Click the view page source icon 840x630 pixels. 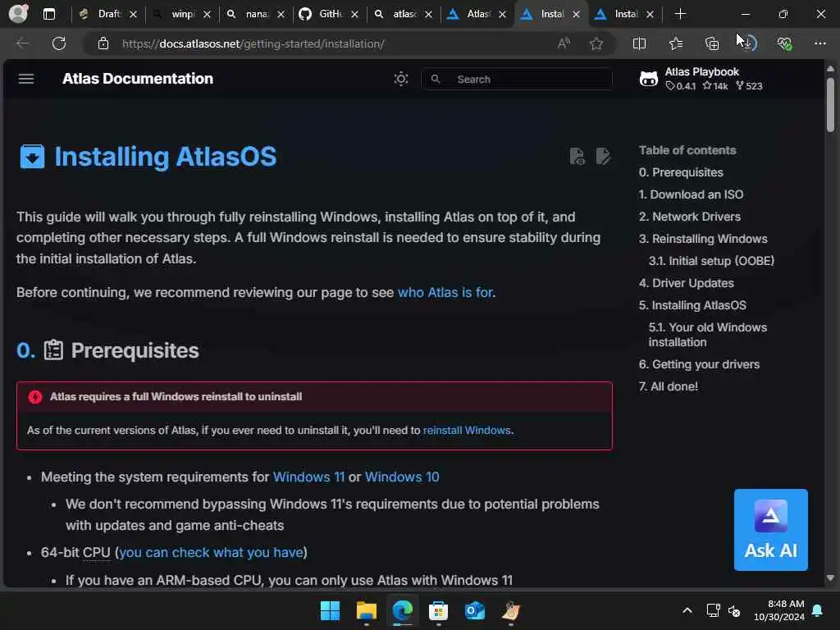[577, 157]
